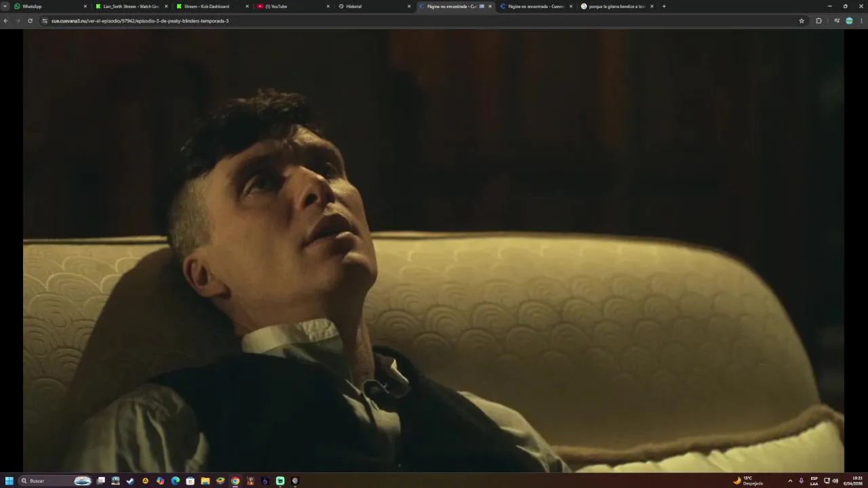Show hidden system tray icons
The image size is (868, 488).
790,481
